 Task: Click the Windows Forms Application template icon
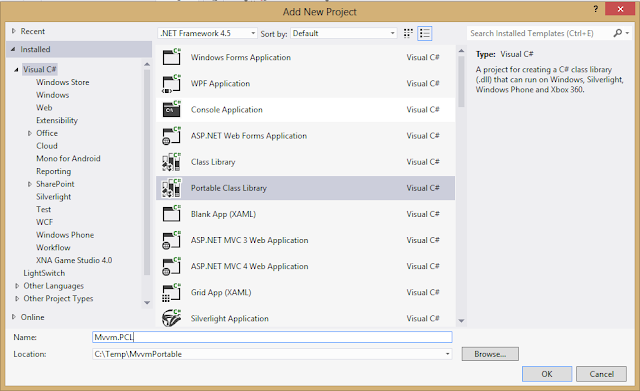(x=171, y=57)
